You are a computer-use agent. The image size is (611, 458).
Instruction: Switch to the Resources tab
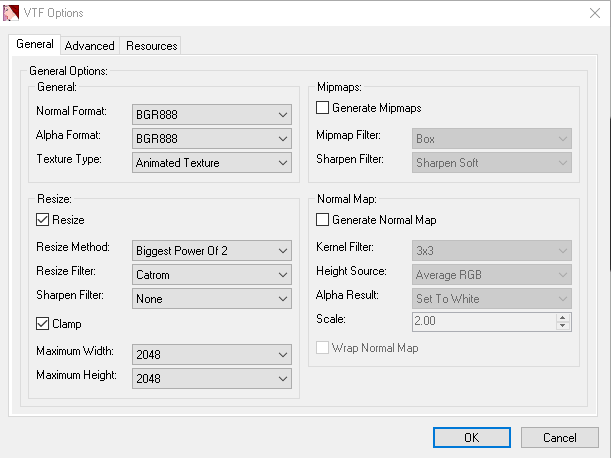point(152,46)
